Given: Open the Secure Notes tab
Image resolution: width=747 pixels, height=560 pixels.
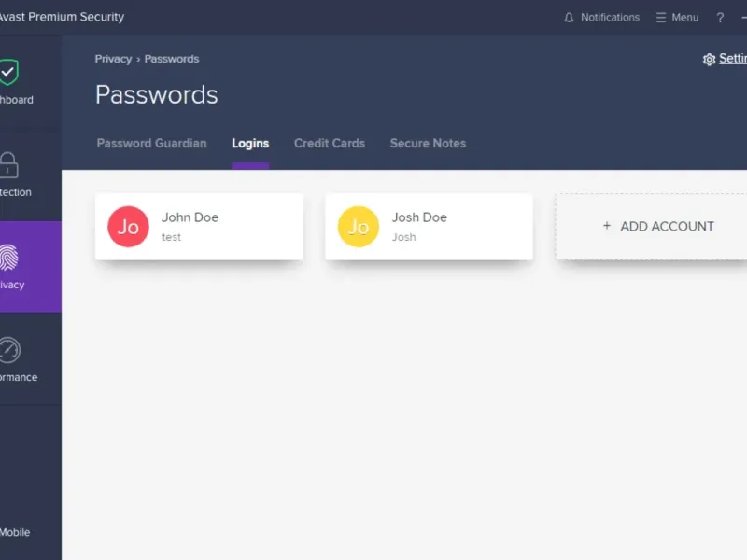Looking at the screenshot, I should (x=428, y=144).
